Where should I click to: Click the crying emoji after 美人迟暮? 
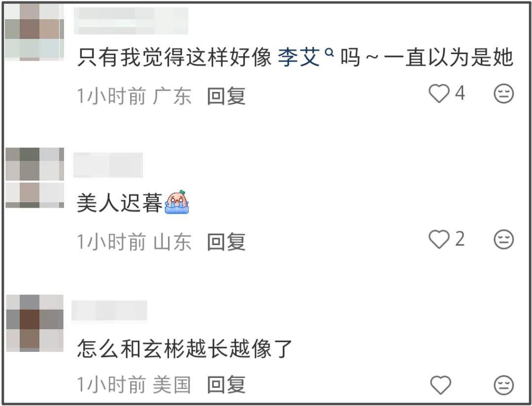pos(176,202)
